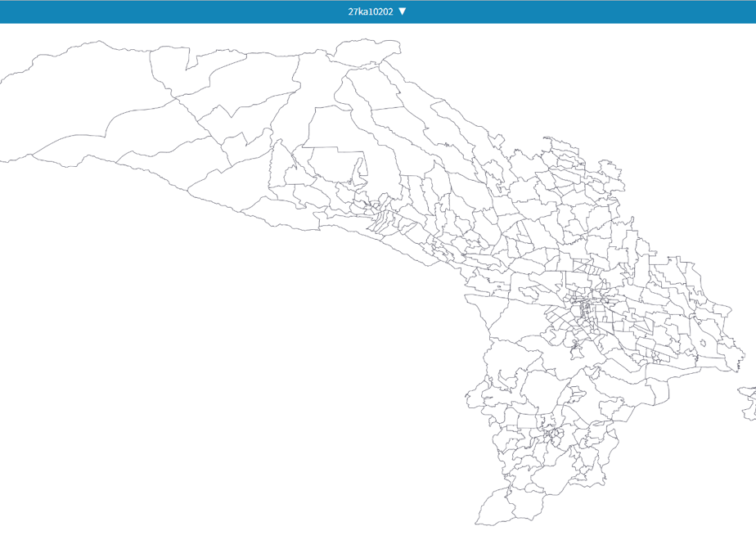Select the partially visible island polygon at right edge

(x=749, y=403)
